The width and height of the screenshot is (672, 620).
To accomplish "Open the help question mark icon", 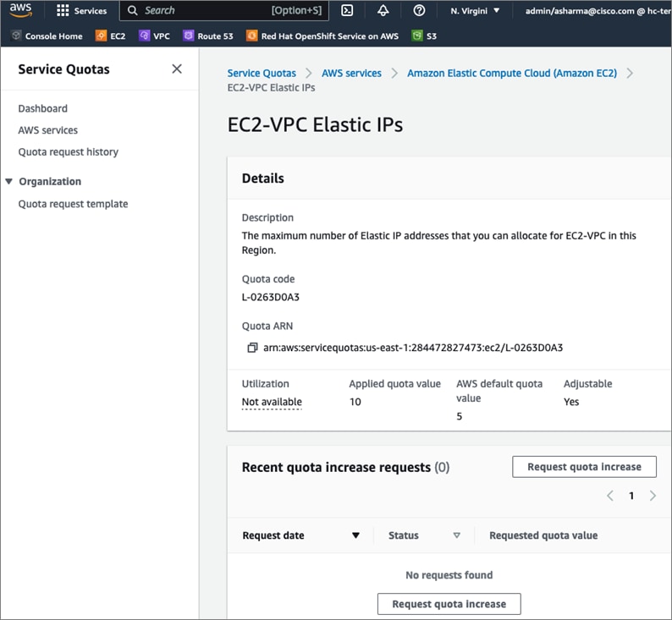I will click(x=419, y=11).
